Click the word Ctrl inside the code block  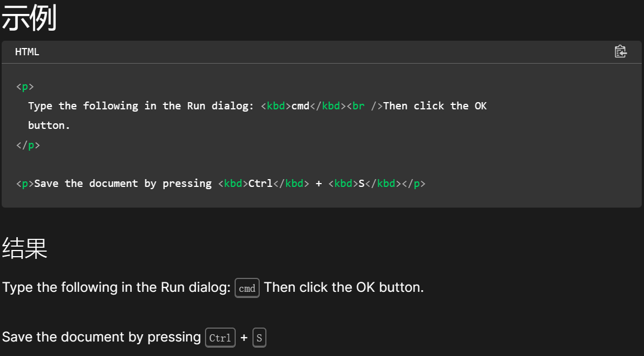coord(260,184)
